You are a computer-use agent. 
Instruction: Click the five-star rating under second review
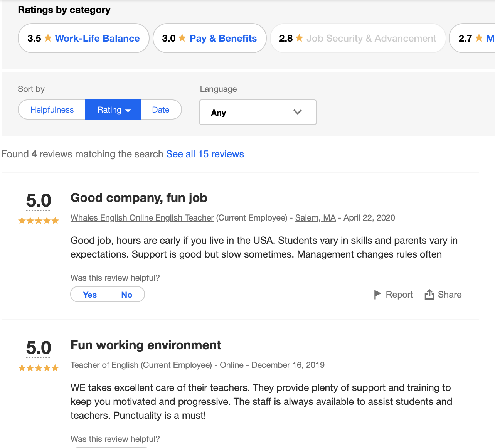[39, 368]
